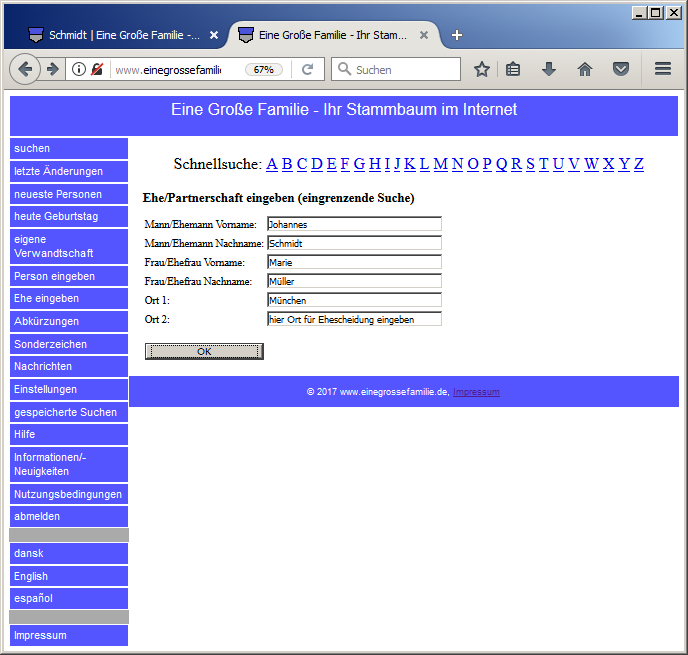Focus the 'Ort 2' text field
The image size is (688, 655).
click(x=354, y=319)
